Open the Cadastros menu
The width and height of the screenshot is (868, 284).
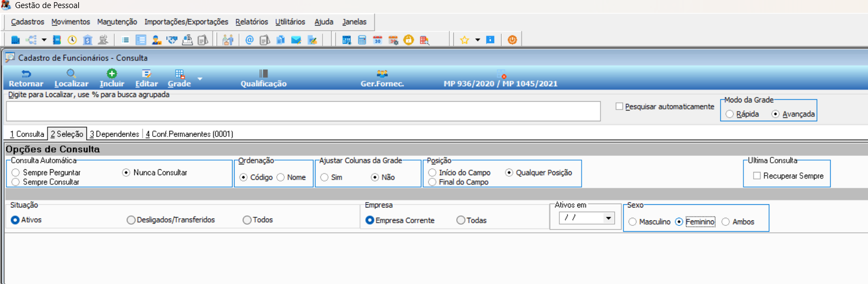tap(28, 22)
